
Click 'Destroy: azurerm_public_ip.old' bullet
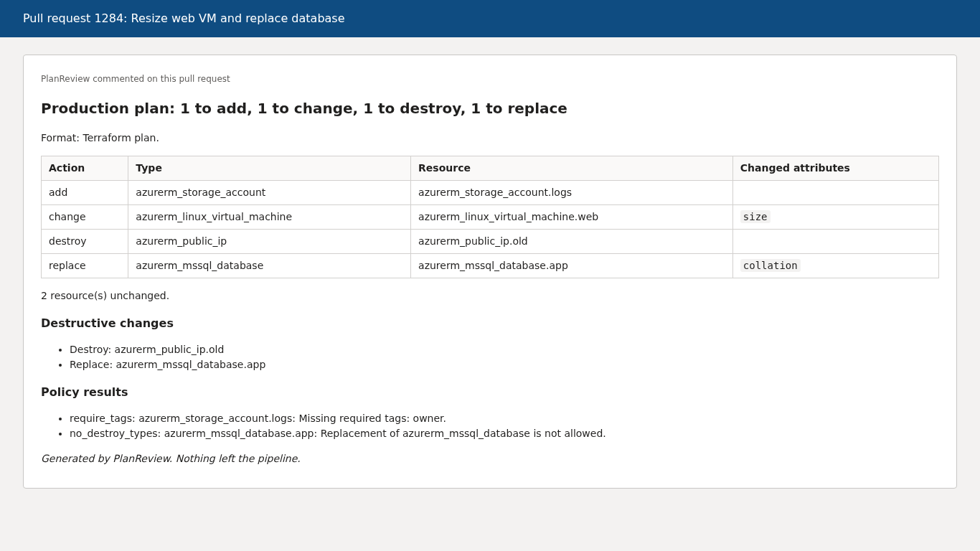(x=146, y=349)
